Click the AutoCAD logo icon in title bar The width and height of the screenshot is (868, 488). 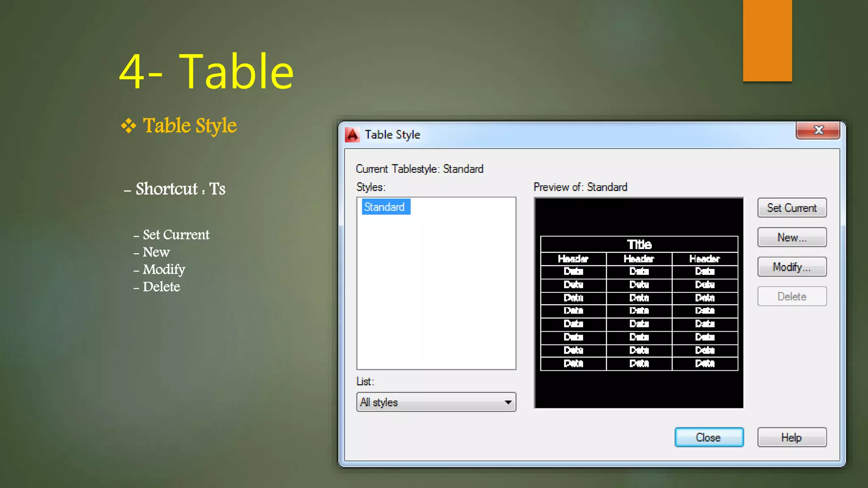pyautogui.click(x=352, y=135)
